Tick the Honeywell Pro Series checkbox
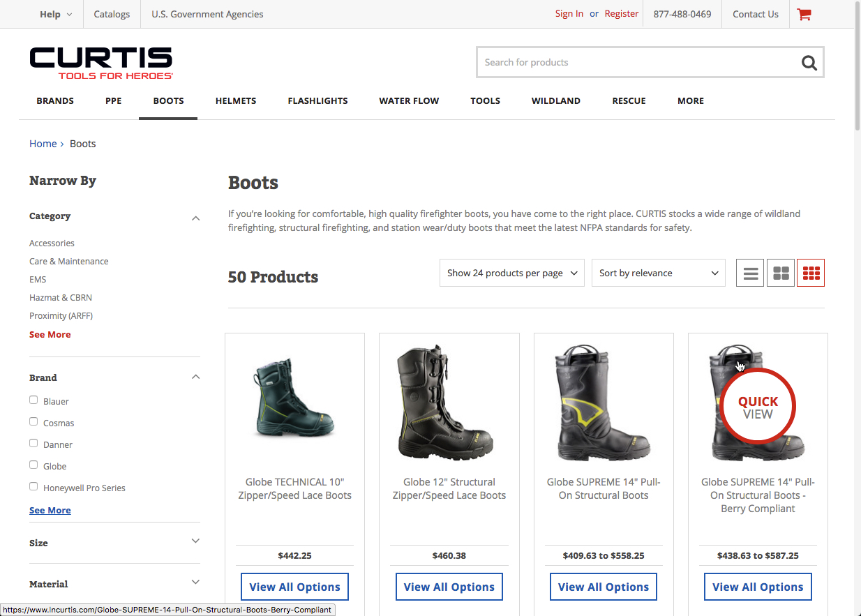This screenshot has width=861, height=616. (x=33, y=487)
